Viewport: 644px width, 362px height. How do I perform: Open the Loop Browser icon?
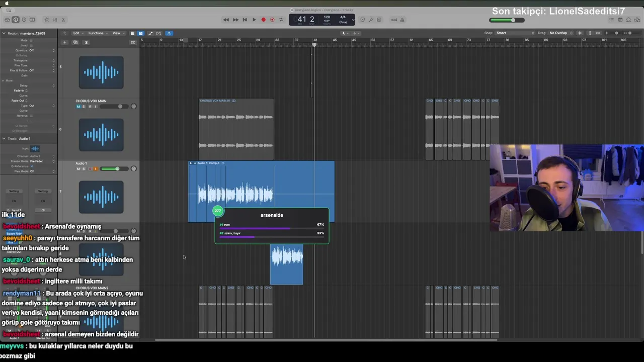click(x=628, y=20)
